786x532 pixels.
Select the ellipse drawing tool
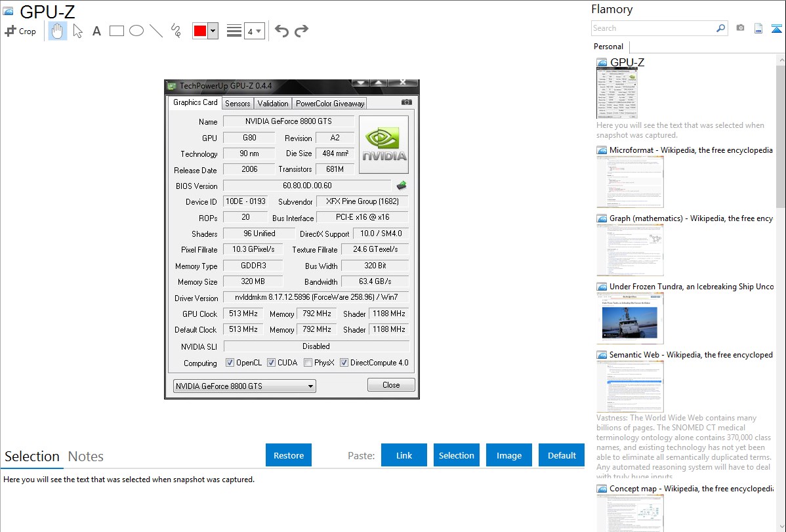click(136, 31)
